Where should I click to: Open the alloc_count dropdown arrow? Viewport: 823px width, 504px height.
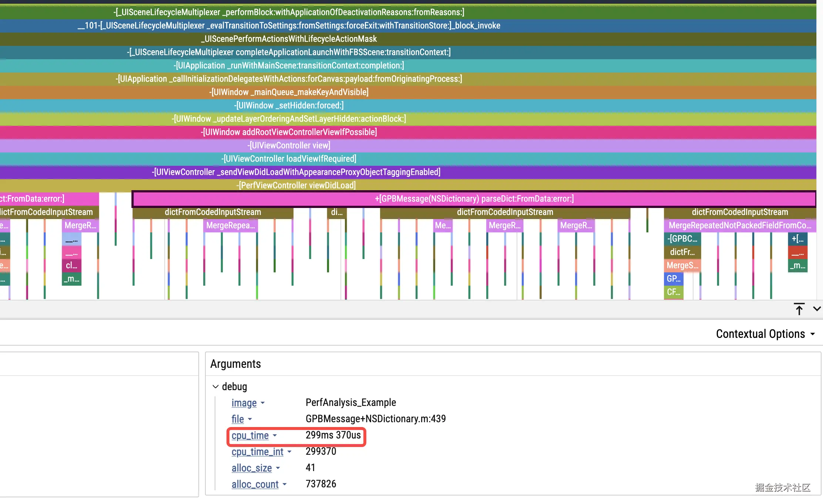(285, 484)
